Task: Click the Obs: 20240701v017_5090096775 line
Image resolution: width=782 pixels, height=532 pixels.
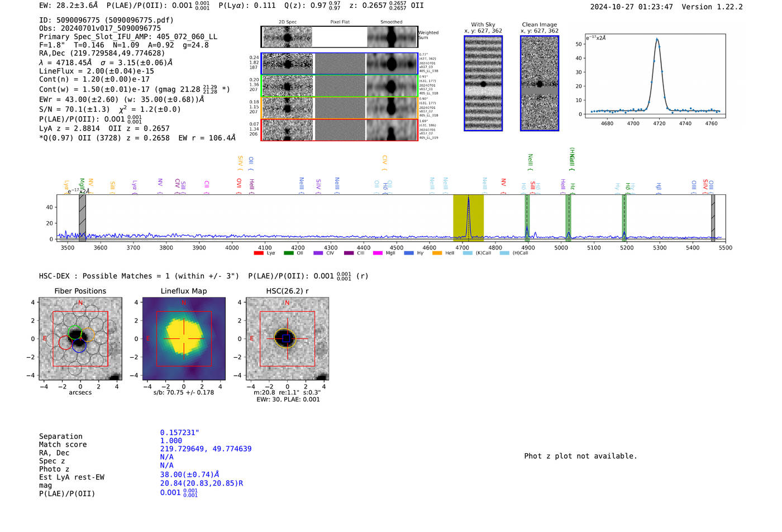Action: tap(100, 28)
